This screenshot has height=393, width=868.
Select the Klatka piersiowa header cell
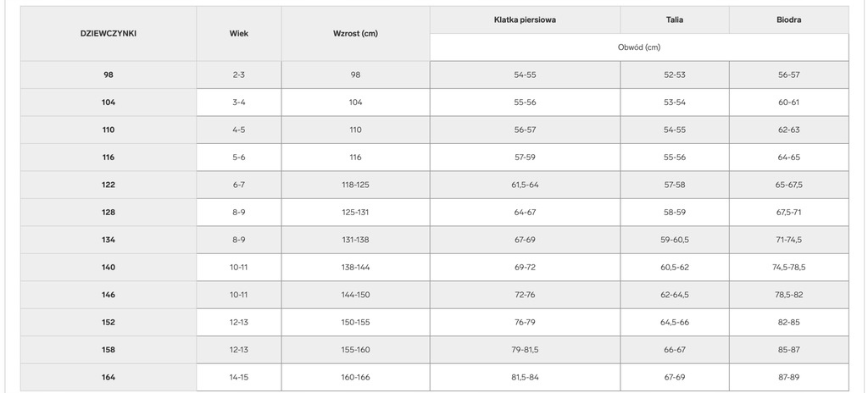525,19
